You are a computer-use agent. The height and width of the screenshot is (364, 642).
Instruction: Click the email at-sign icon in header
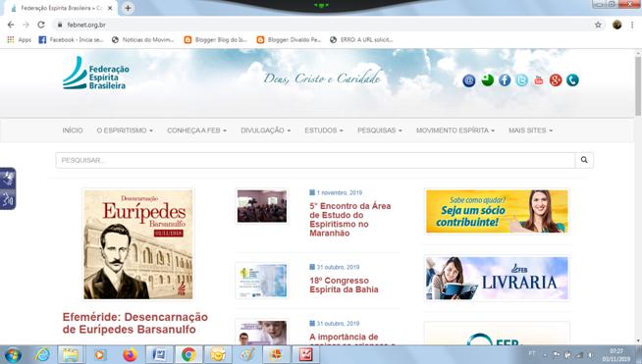(469, 80)
